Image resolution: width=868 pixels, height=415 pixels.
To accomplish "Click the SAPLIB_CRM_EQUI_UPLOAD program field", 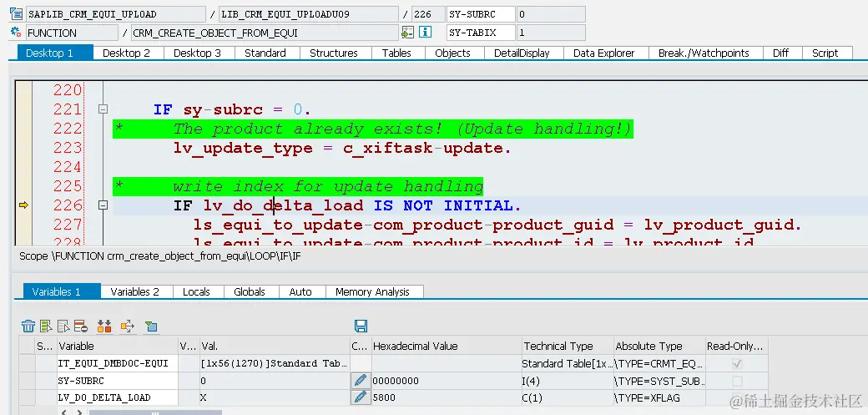I will point(116,14).
